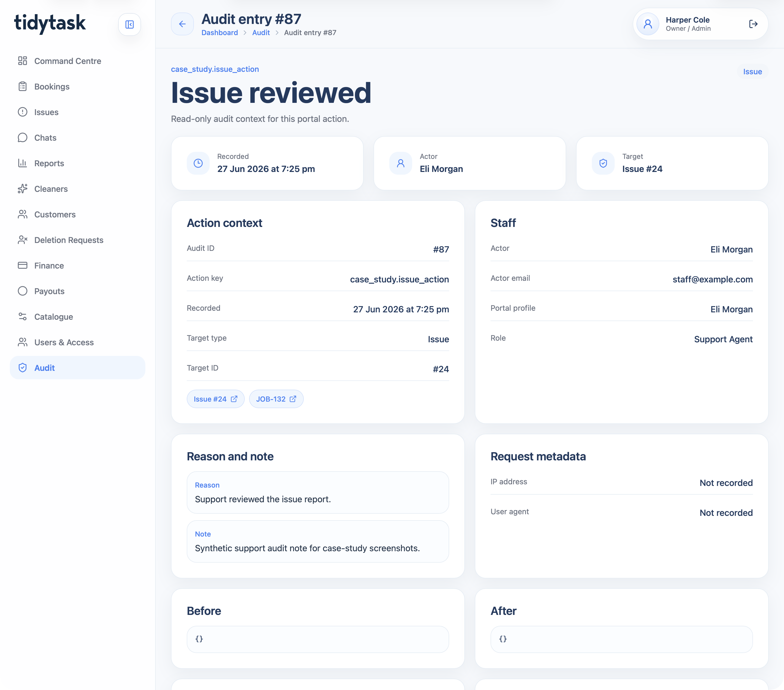Click the Issue reviewed heading

click(271, 93)
